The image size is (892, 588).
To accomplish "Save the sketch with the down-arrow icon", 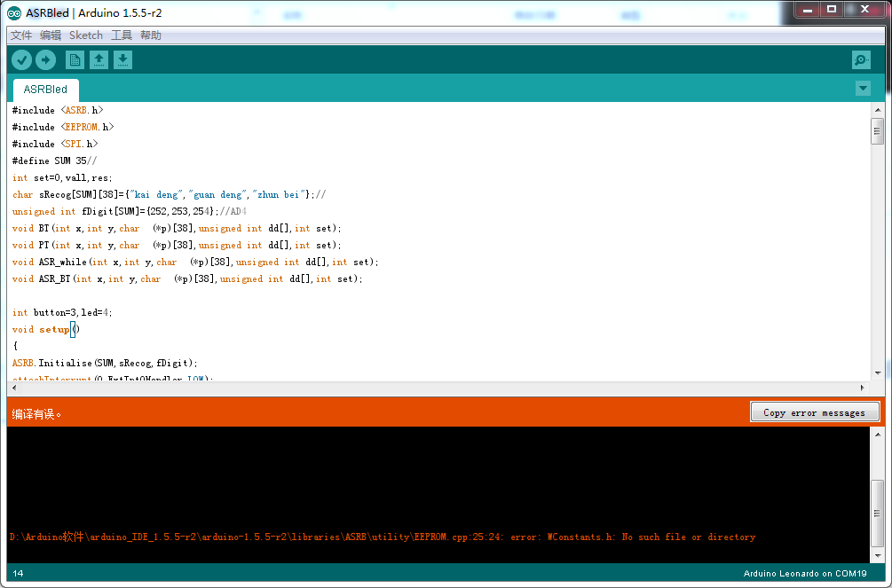I will [x=122, y=59].
